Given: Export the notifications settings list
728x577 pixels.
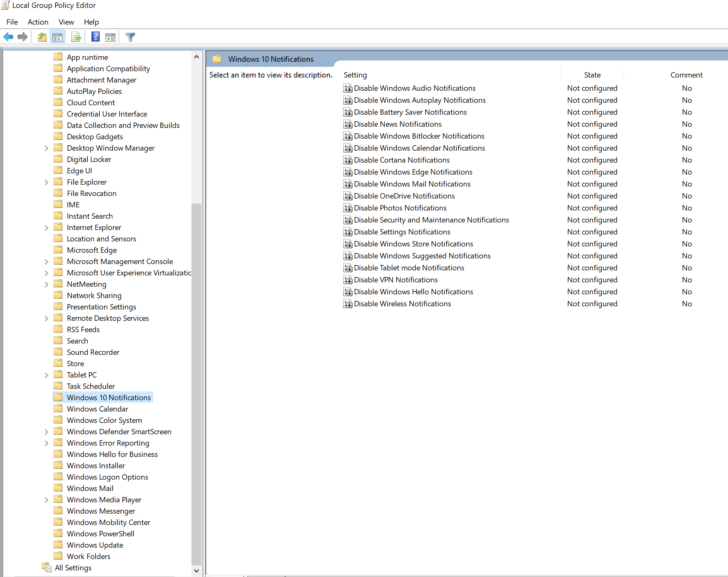Looking at the screenshot, I should [76, 37].
